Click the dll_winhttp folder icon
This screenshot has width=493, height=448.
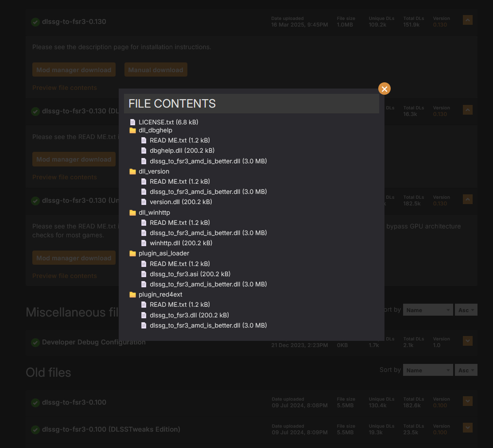(x=132, y=213)
